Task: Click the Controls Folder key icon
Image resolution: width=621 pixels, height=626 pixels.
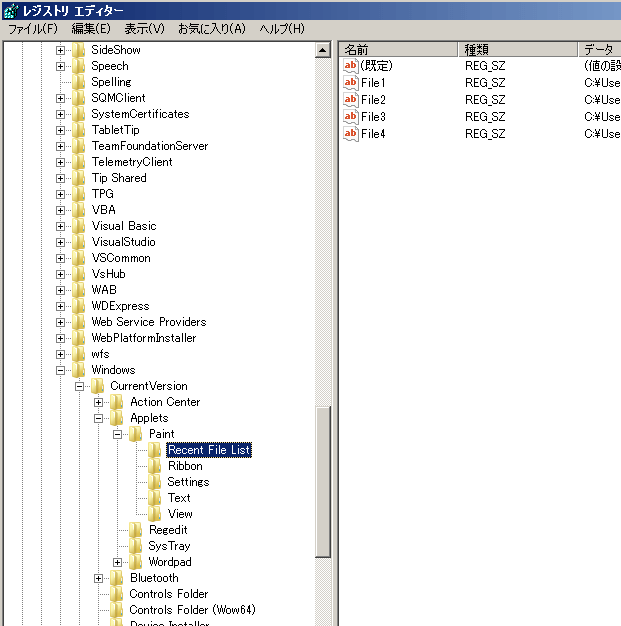Action: pyautogui.click(x=117, y=594)
